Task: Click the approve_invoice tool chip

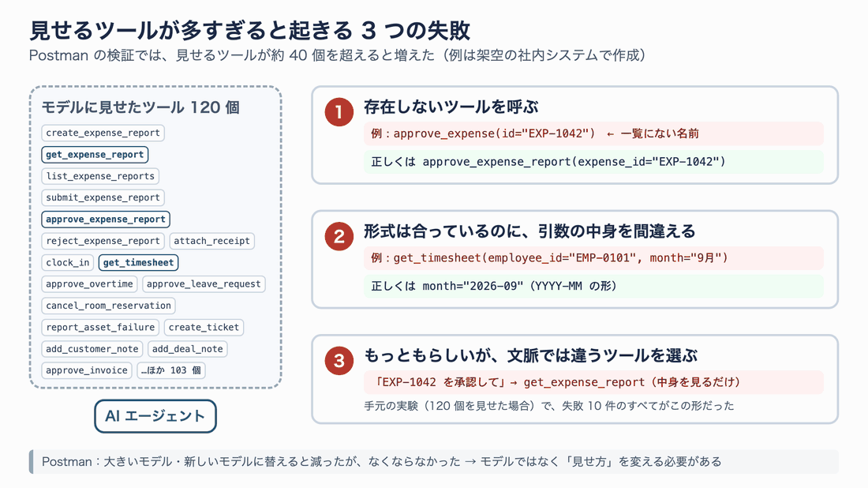Action: 86,370
